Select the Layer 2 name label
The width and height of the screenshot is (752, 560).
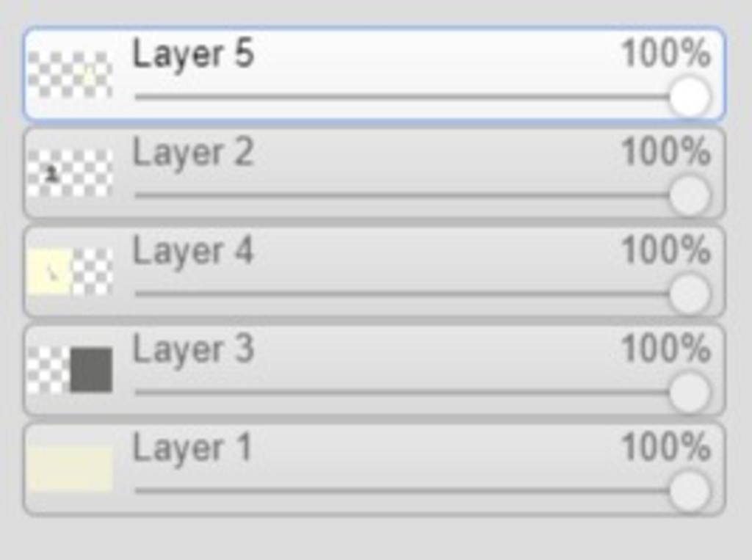click(193, 154)
